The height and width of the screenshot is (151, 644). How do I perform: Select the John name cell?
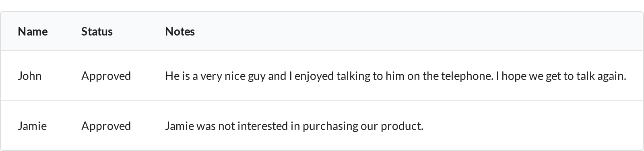30,76
